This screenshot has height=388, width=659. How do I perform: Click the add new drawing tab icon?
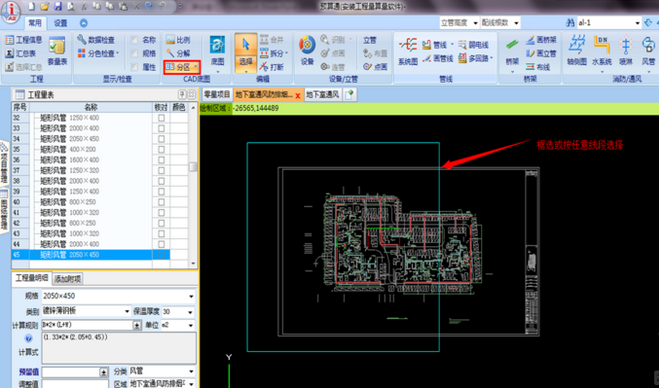tap(349, 95)
